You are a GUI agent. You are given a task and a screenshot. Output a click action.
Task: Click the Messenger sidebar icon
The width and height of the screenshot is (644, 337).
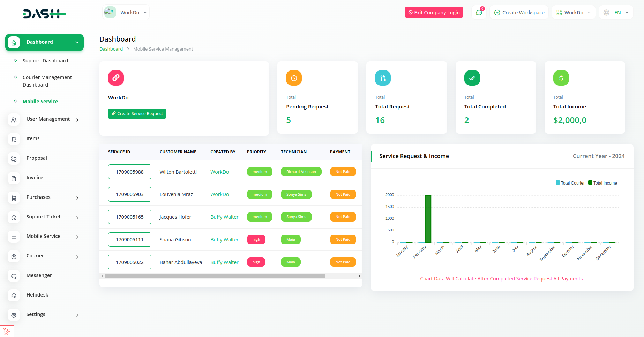14,276
